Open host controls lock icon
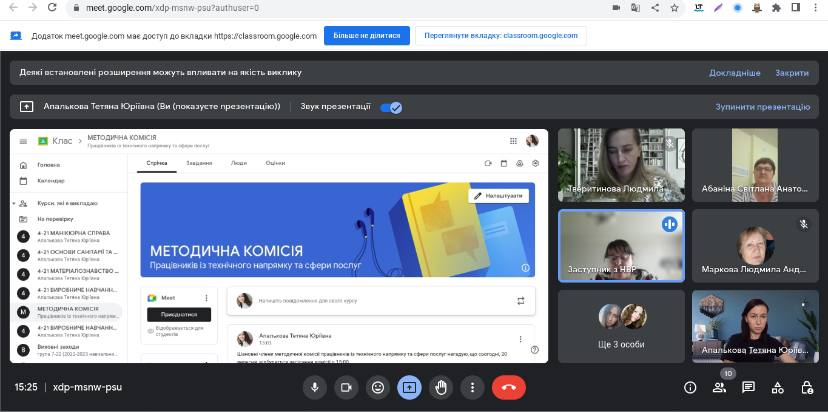This screenshot has height=412, width=828. (807, 388)
